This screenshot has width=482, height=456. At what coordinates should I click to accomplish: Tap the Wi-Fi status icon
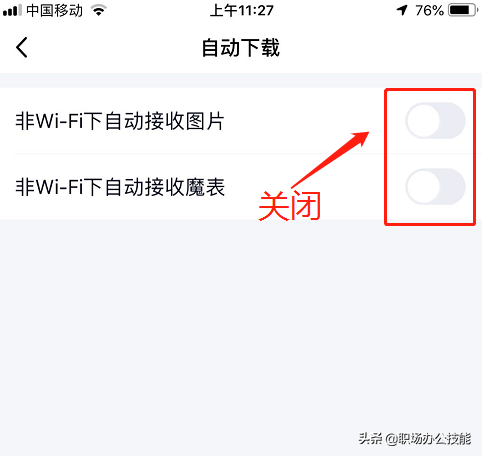point(99,11)
